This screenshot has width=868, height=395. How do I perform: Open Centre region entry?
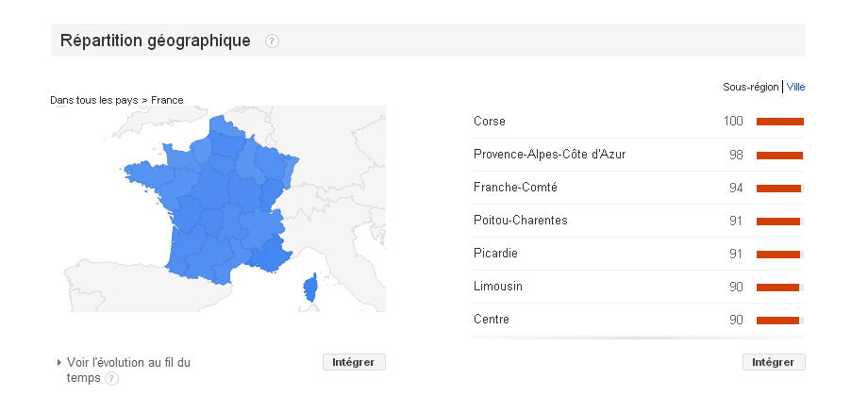coord(637,320)
